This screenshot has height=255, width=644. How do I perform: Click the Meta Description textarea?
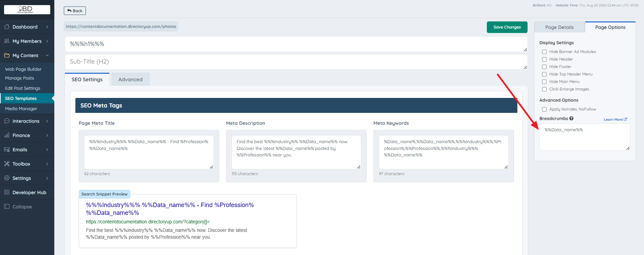click(x=296, y=152)
